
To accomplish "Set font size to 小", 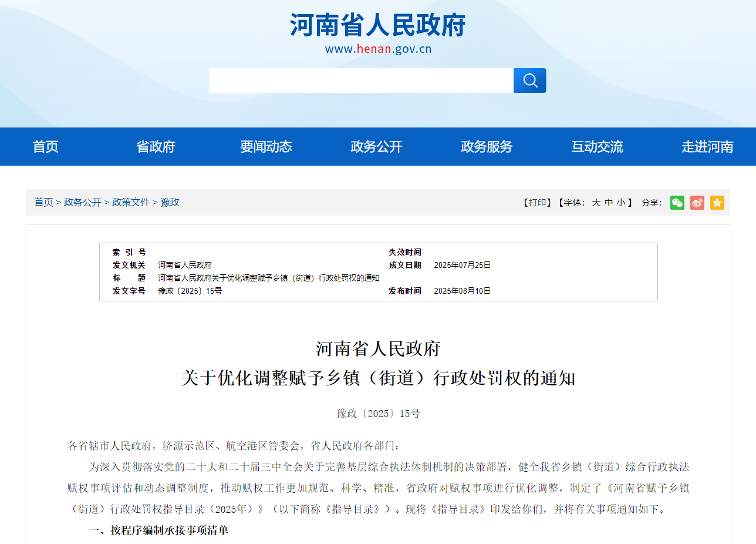I will tap(621, 203).
